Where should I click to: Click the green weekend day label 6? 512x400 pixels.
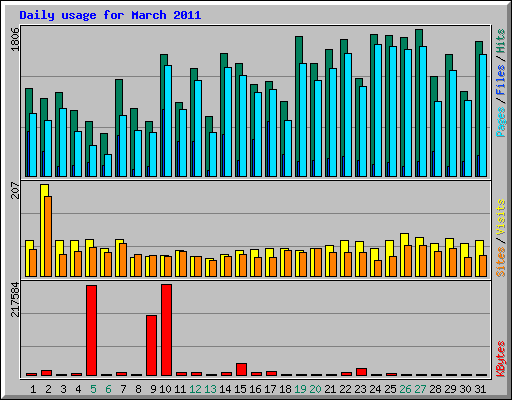point(108,389)
